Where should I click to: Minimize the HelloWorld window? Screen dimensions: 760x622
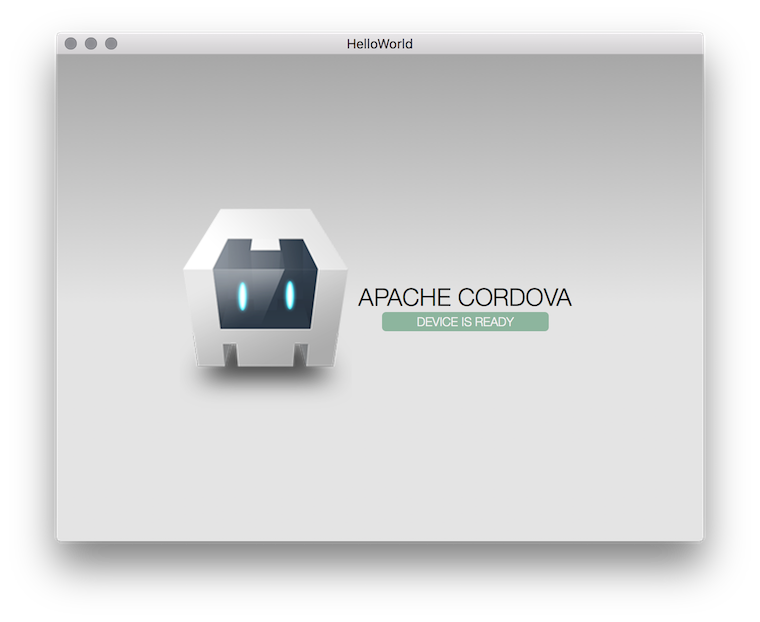[91, 44]
